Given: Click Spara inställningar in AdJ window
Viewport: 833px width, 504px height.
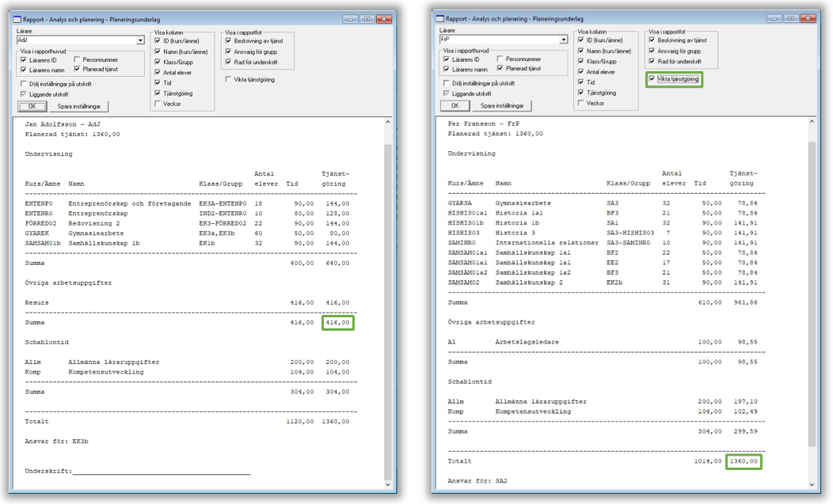Looking at the screenshot, I should click(78, 106).
